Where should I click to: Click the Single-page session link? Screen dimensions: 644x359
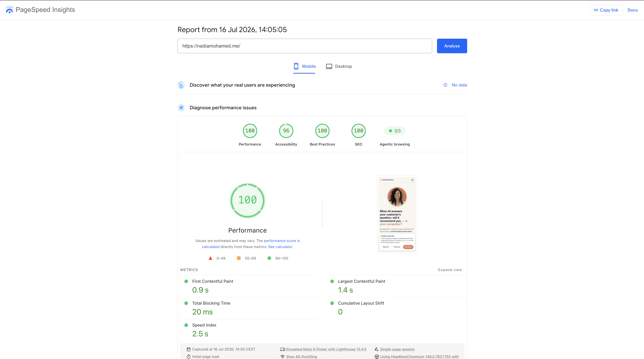click(397, 349)
